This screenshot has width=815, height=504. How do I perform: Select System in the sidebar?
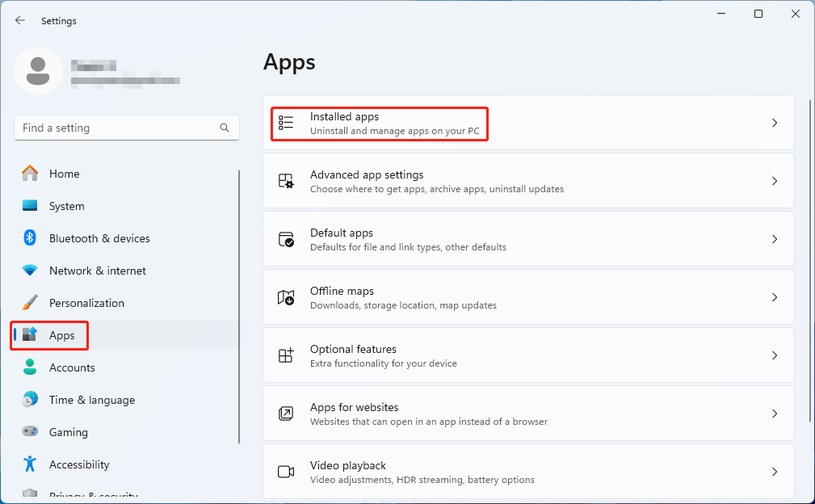click(68, 206)
